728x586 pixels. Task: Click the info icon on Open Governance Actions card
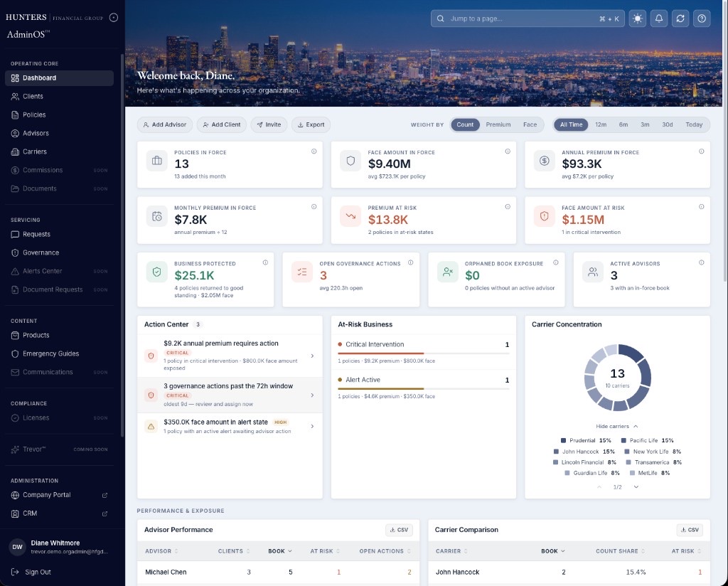point(410,262)
